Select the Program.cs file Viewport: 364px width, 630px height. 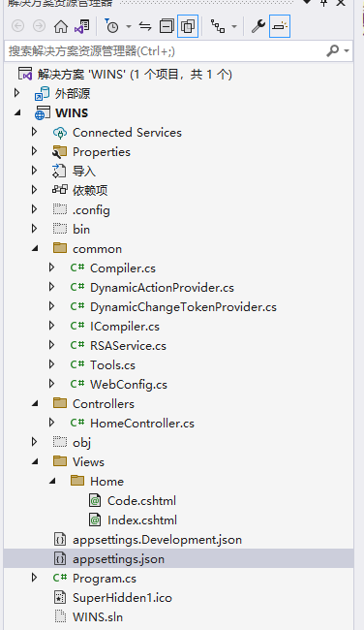point(105,579)
